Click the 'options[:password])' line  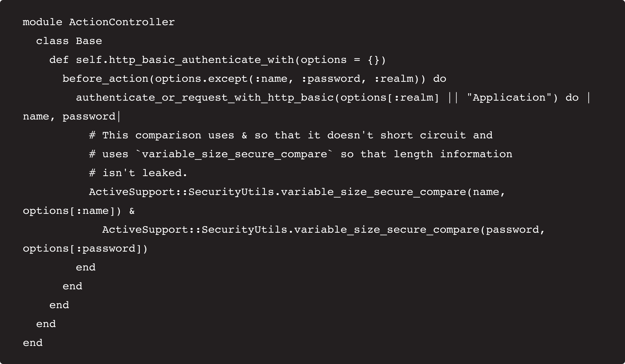[x=85, y=248]
